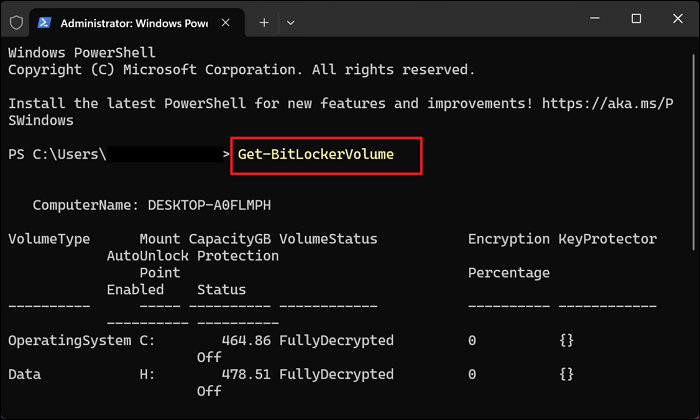Viewport: 700px width, 420px height.
Task: Maximize the terminal window
Action: [x=636, y=19]
